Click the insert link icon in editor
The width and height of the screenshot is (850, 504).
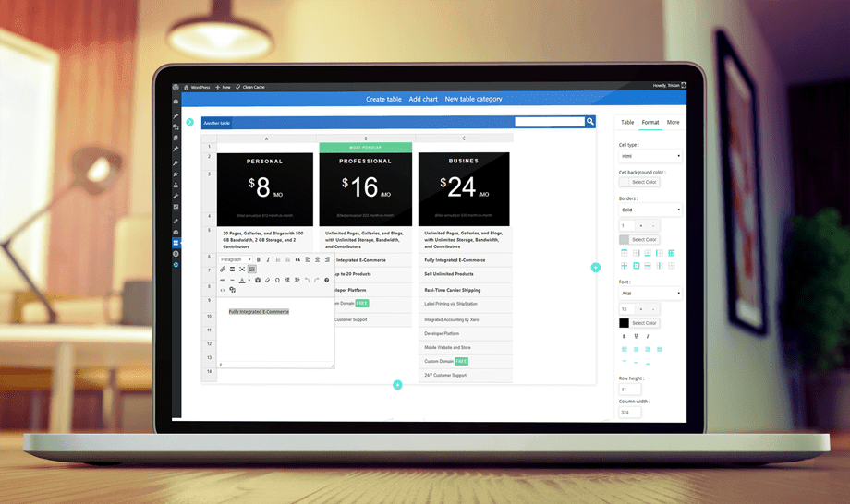click(223, 270)
